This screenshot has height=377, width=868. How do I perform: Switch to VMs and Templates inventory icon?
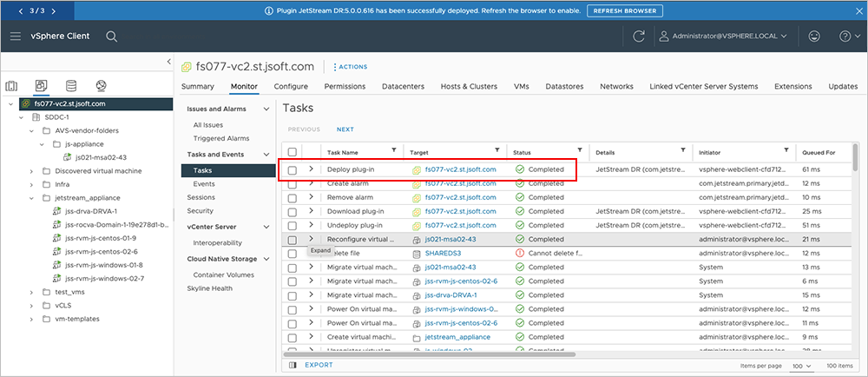41,85
